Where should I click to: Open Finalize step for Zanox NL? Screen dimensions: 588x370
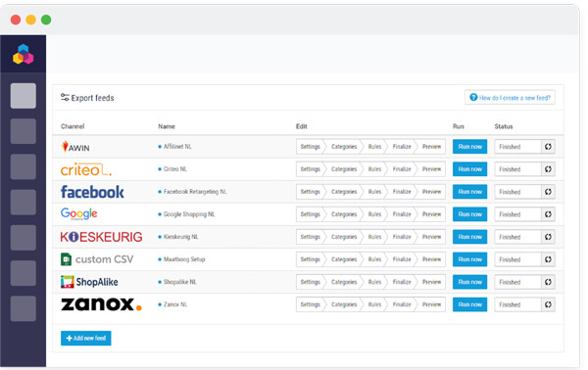click(402, 304)
